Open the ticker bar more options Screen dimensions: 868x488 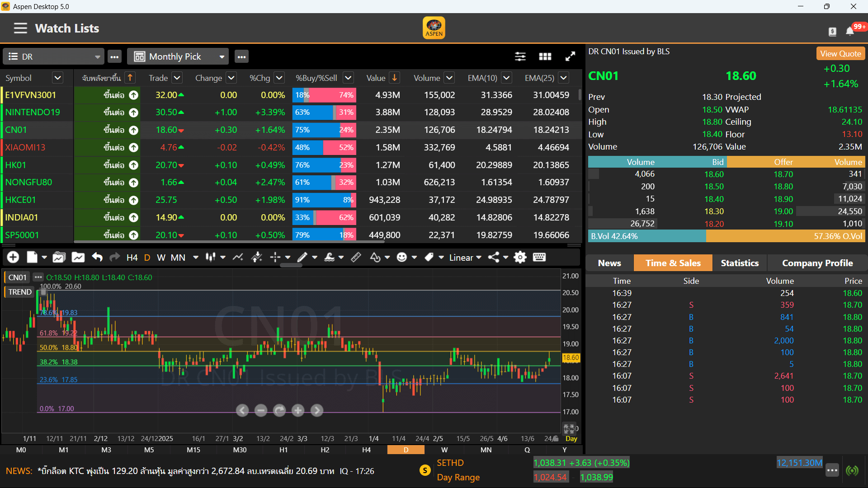tap(832, 470)
